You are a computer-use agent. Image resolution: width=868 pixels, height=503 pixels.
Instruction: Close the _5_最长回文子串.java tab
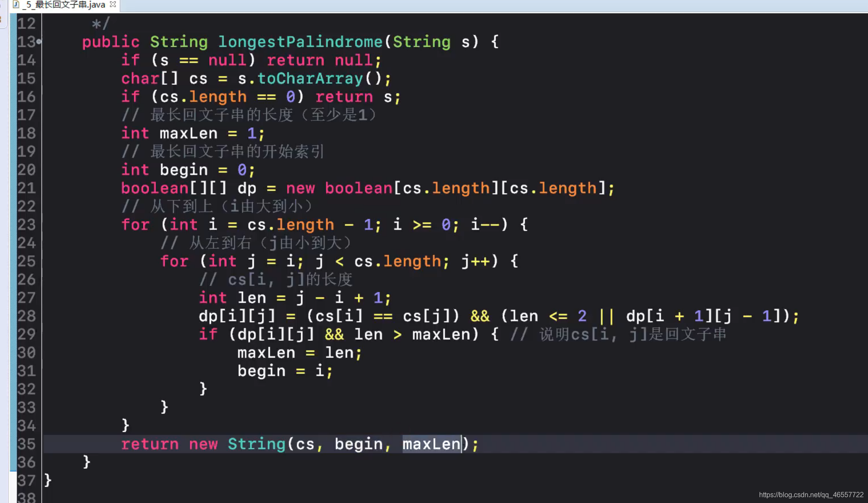(113, 4)
